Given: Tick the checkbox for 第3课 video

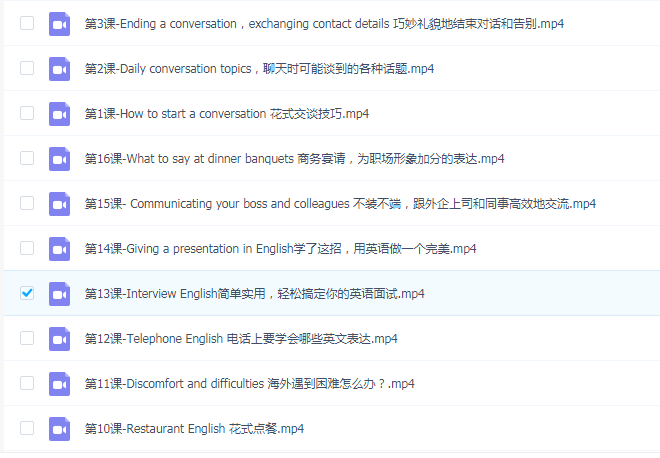Looking at the screenshot, I should (x=27, y=23).
